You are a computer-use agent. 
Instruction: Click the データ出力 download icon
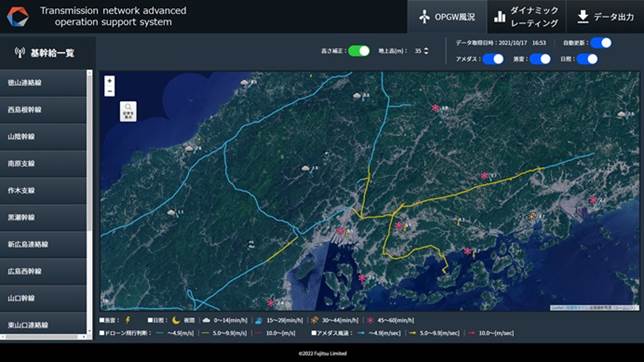pyautogui.click(x=583, y=17)
